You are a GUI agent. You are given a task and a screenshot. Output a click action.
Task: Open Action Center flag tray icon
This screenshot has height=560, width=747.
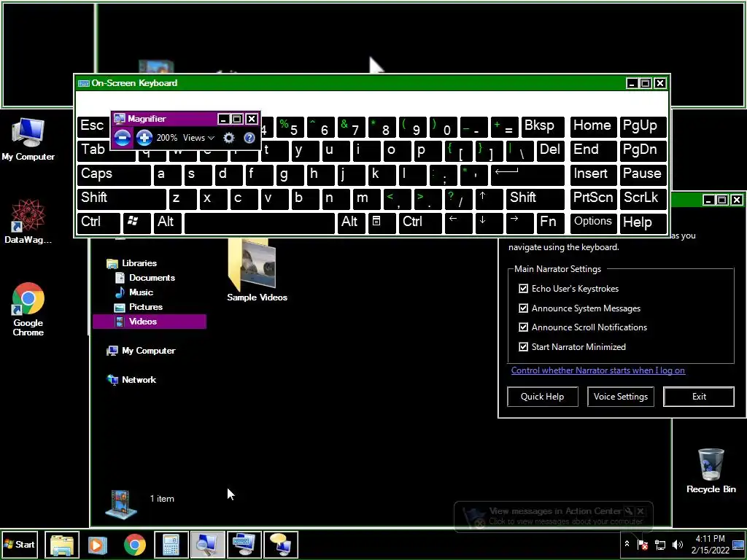click(x=643, y=544)
